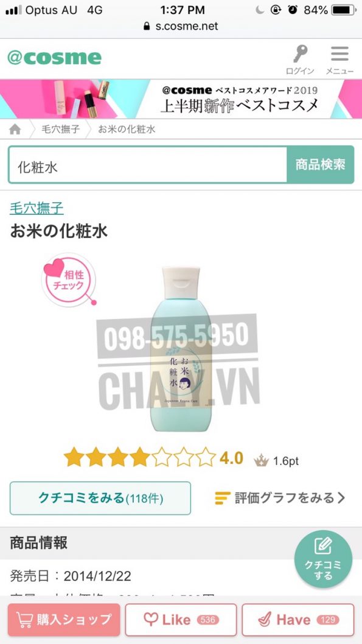Image resolution: width=362 pixels, height=644 pixels.
Task: Open the 毛穴撫子 brand link
Action: [x=37, y=208]
